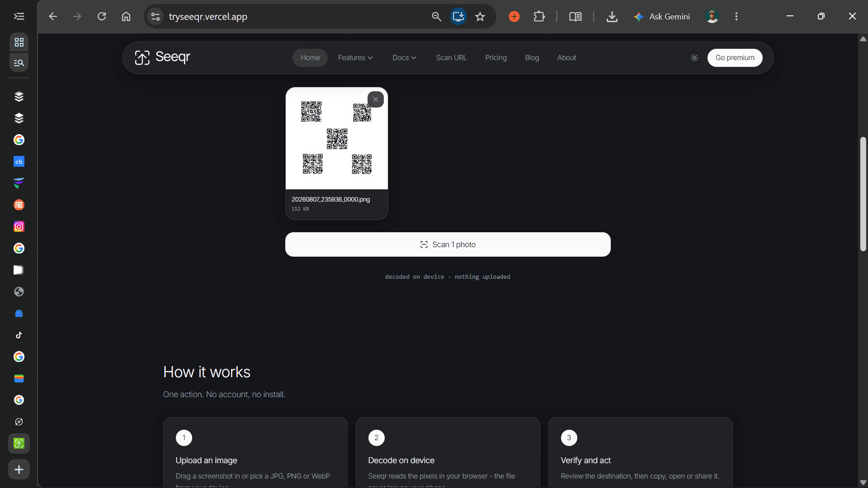Screen dimensions: 868x488
Task: Open the search tabs icon in sidebar
Action: [19, 63]
